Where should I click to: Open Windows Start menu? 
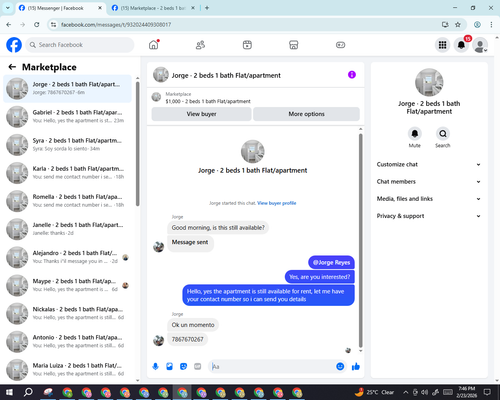click(x=9, y=392)
